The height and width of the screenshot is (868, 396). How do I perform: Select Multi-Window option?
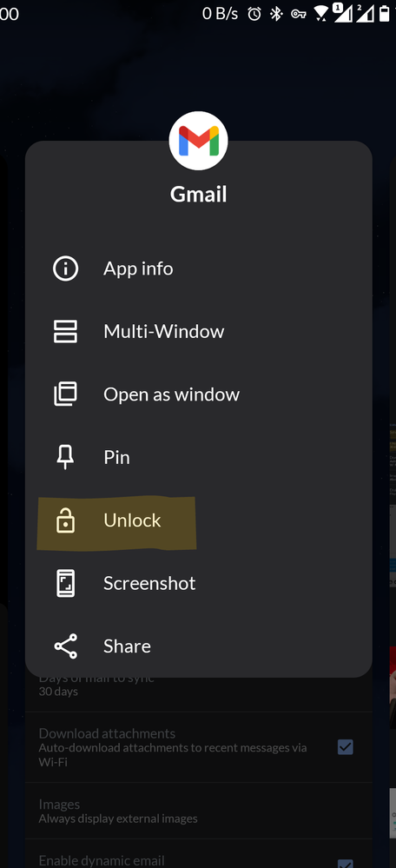[198, 332]
